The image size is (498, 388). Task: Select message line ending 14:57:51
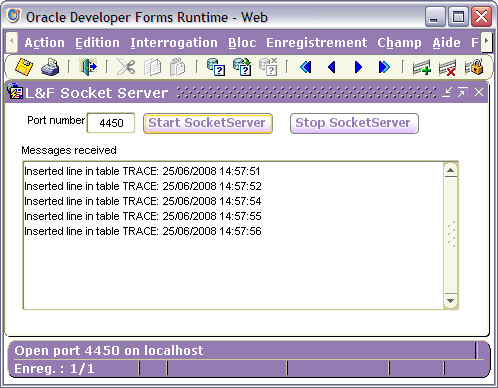[x=142, y=171]
